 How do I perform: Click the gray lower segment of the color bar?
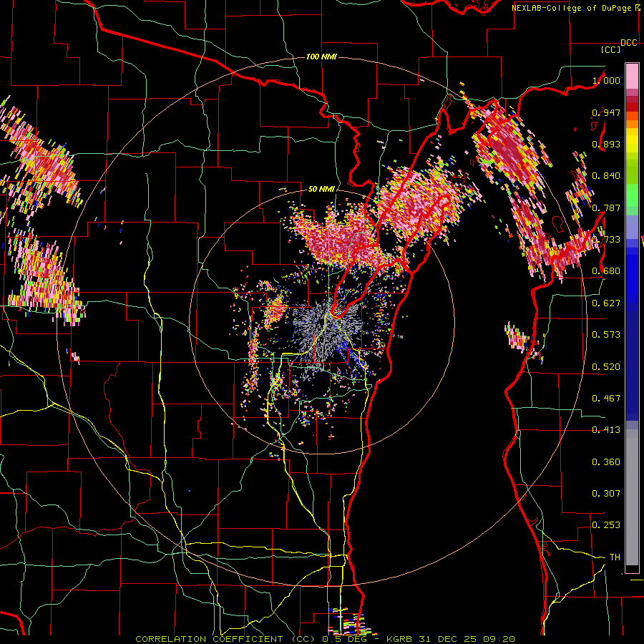point(632,497)
